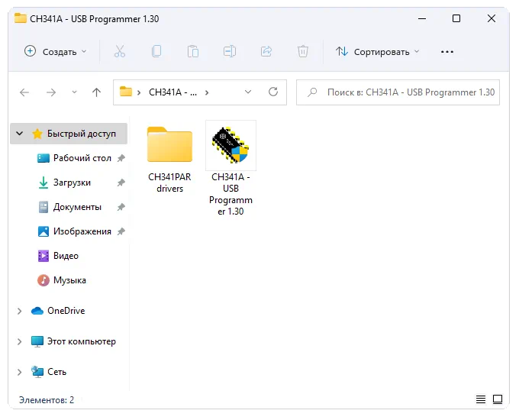The width and height of the screenshot is (519, 420).
Task: Click pin icon next to Рабочий стол
Action: coord(121,158)
